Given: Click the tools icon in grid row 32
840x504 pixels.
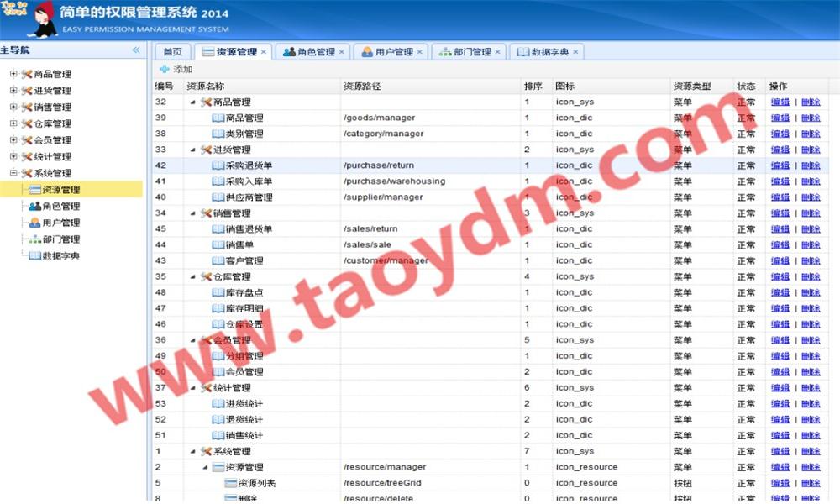Looking at the screenshot, I should 207,102.
